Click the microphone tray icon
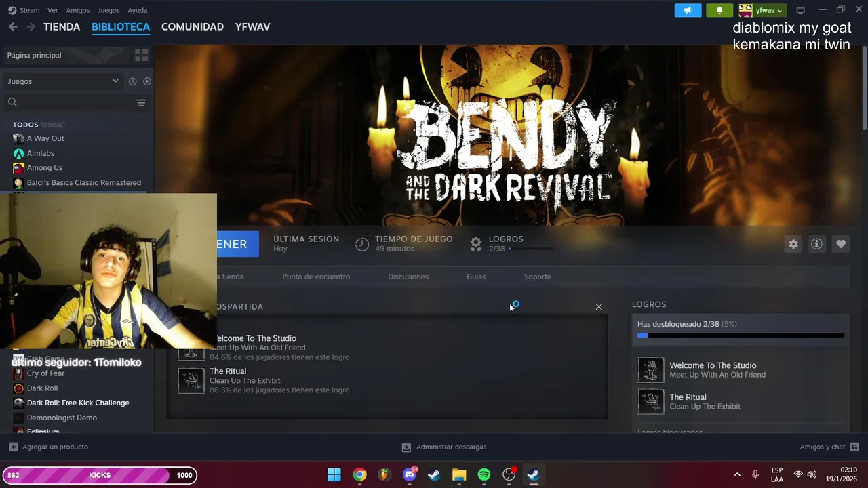Viewport: 868px width, 488px height. [x=755, y=474]
